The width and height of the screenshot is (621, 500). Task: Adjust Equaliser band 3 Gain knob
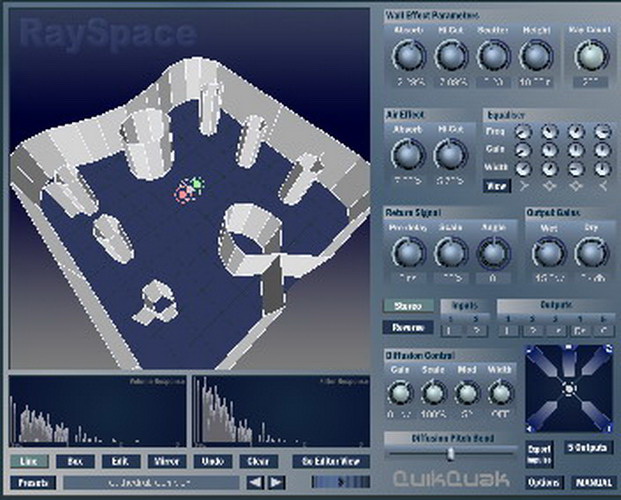pyautogui.click(x=575, y=150)
